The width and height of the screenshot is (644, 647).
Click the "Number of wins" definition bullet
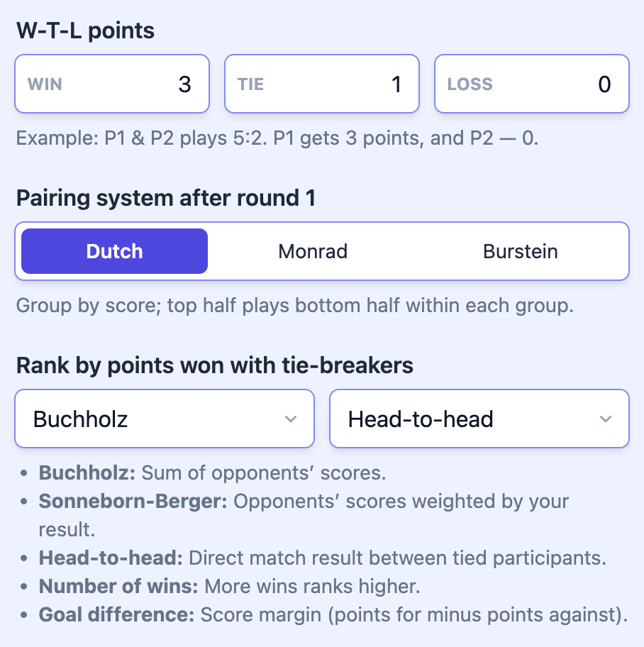pyautogui.click(x=230, y=586)
